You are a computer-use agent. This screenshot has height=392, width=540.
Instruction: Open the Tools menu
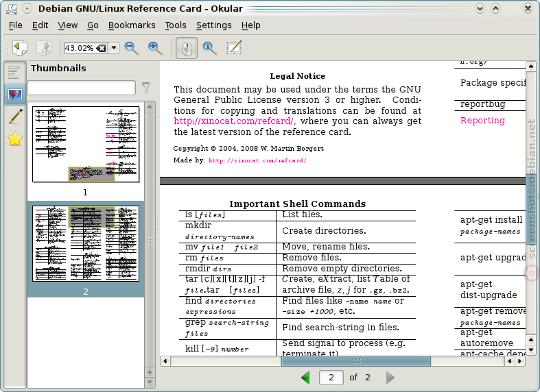click(x=175, y=25)
